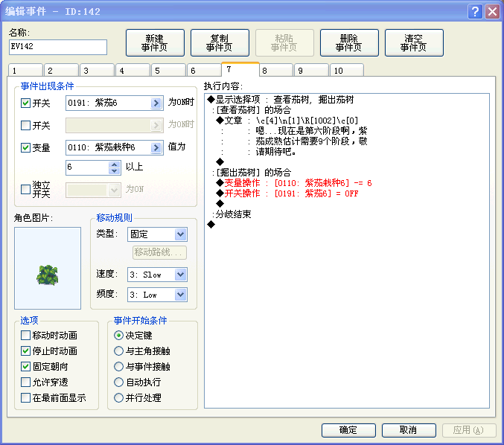Select the text line 请期待吧
The height and width of the screenshot is (445, 504).
point(275,152)
